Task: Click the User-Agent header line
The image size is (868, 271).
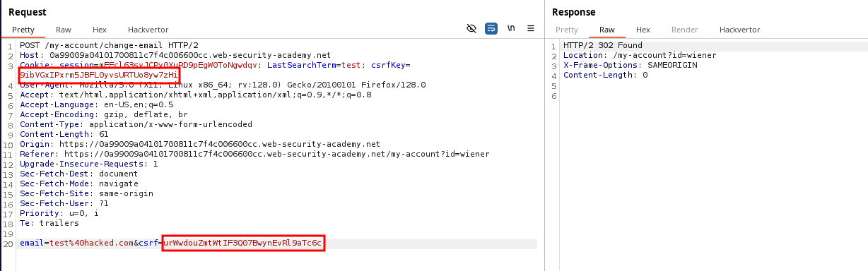Action: pos(223,85)
